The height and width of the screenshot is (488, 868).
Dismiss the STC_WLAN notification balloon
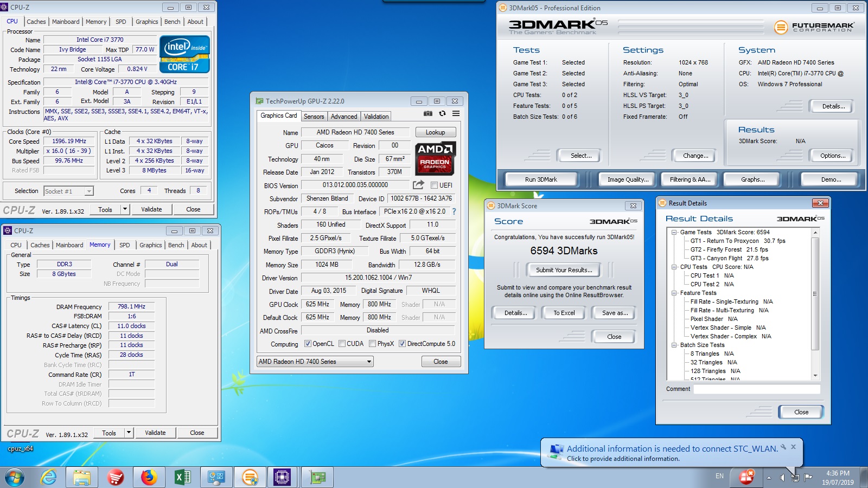coord(793,447)
